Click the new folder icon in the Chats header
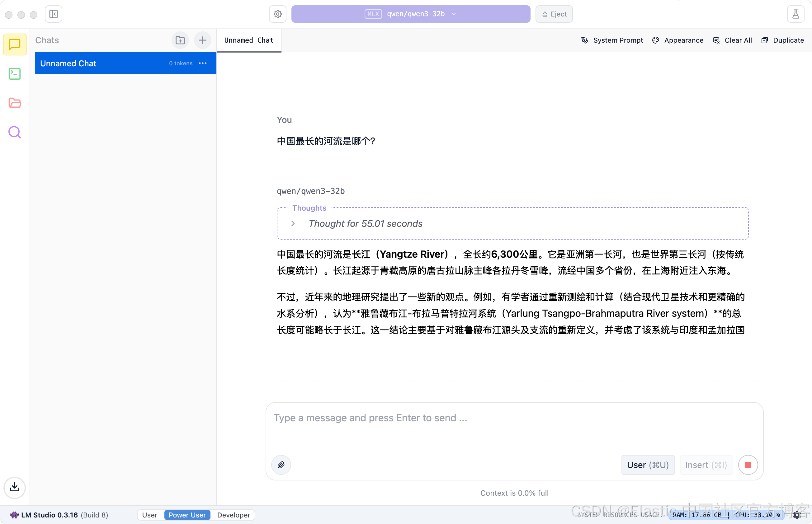812x524 pixels. 180,40
